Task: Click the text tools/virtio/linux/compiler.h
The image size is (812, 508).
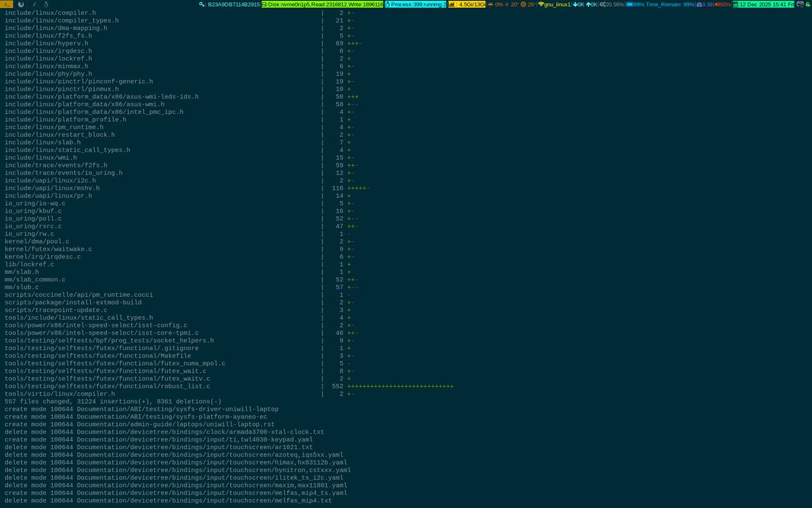Action: tap(60, 394)
